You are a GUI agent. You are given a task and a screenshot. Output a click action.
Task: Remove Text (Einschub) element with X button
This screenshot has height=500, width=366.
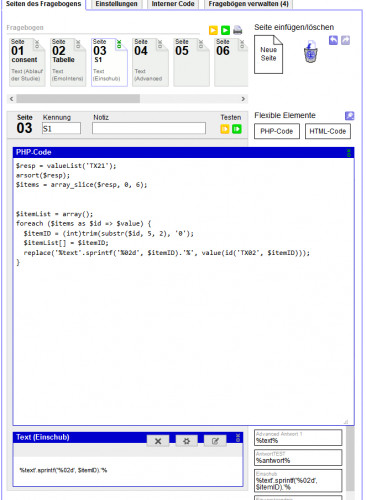click(158, 441)
